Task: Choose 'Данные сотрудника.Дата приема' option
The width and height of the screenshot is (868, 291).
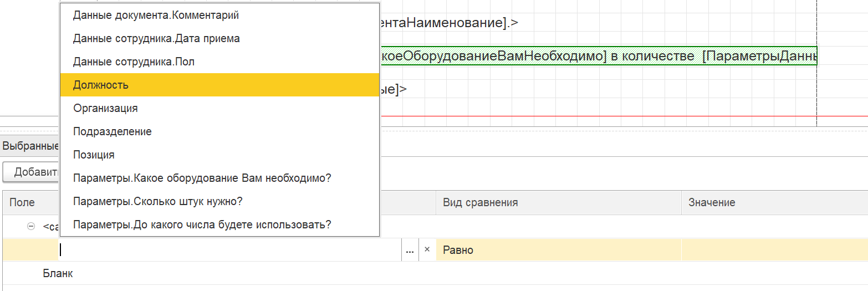Action: coord(156,39)
